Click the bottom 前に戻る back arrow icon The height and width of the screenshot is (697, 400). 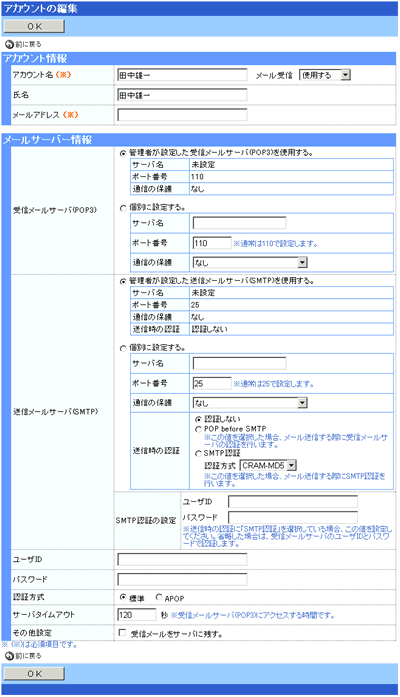click(9, 656)
